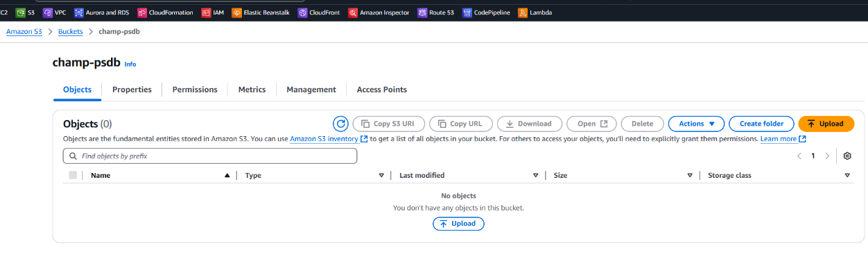Open the CodePipeline service shortcut
Viewport: 868px width, 257px height.
coord(486,12)
